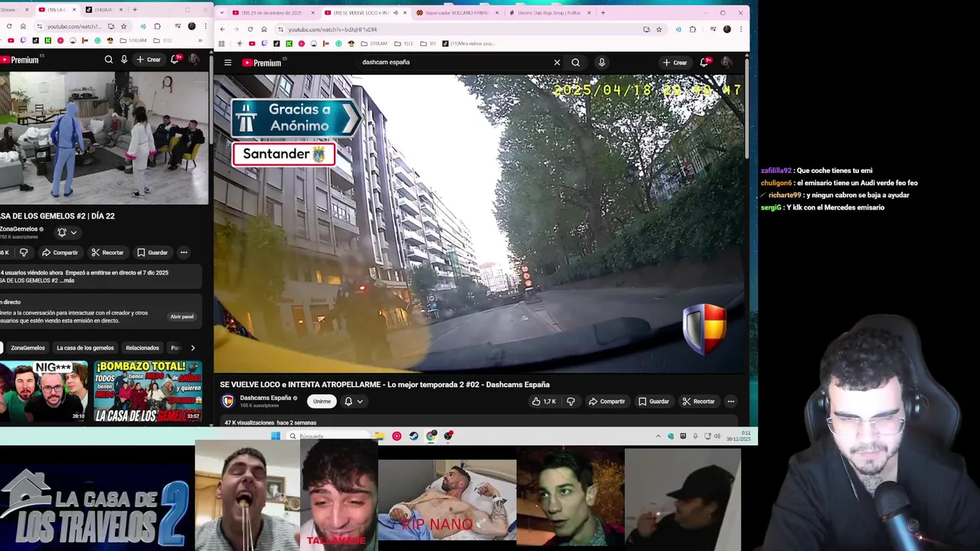The image size is (980, 551).
Task: Expand Dashcams España notification bell dropdown
Action: click(x=360, y=401)
